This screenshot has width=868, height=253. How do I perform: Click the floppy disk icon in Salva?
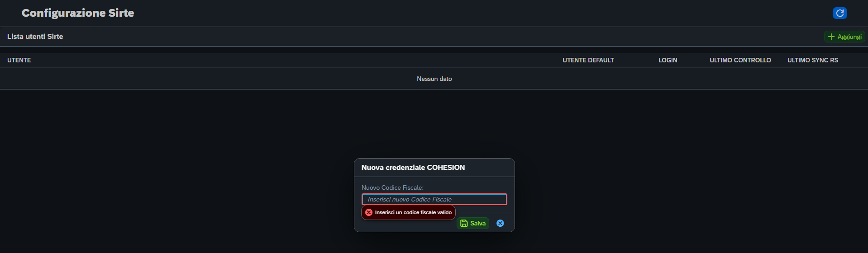[x=464, y=223]
